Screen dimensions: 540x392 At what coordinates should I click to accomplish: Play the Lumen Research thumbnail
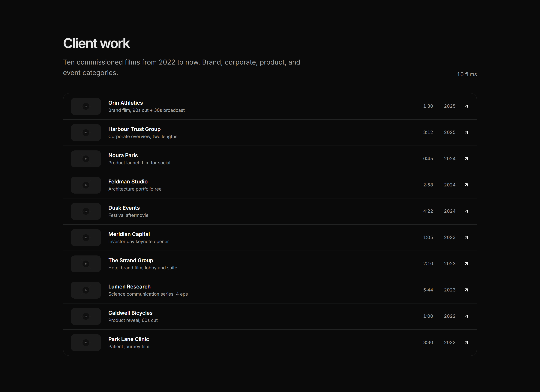(86, 290)
